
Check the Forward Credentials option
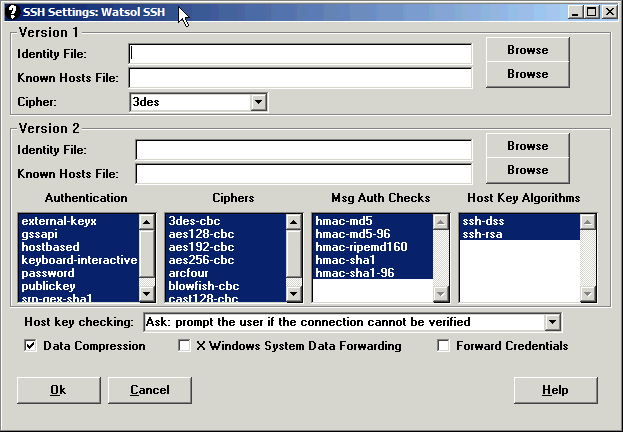(x=444, y=346)
